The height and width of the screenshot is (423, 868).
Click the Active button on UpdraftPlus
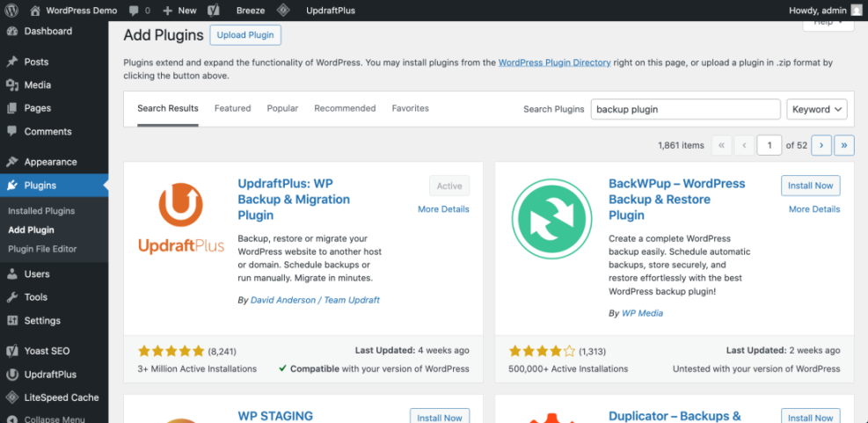(449, 186)
